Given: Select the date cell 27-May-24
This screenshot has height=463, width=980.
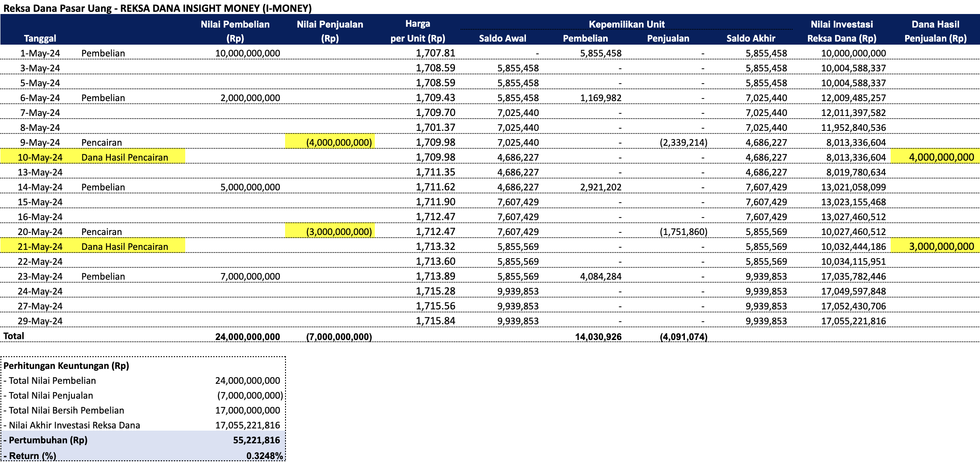Looking at the screenshot, I should pyautogui.click(x=40, y=306).
